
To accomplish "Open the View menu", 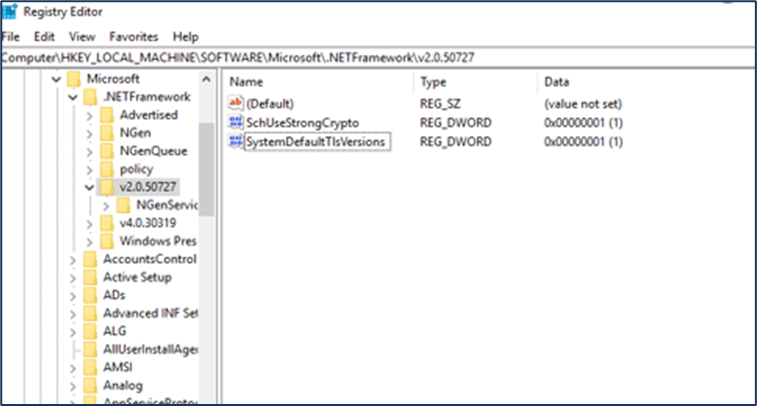I will [82, 37].
